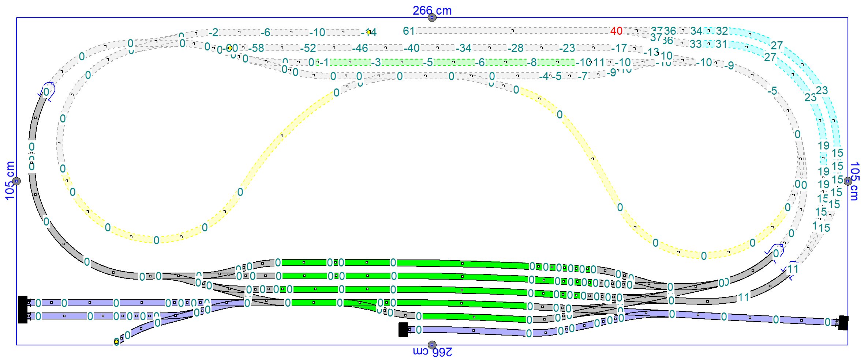Image resolution: width=868 pixels, height=360 pixels.
Task: Click the -17 height label
Action: point(619,48)
